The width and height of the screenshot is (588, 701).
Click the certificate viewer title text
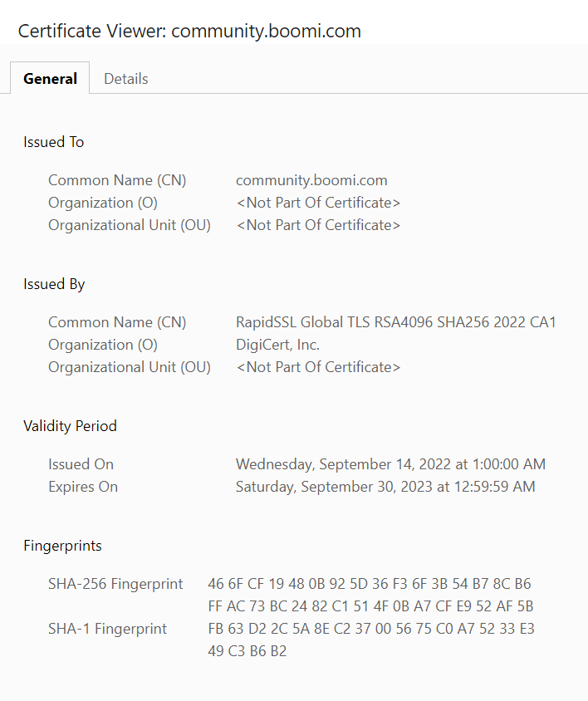point(189,31)
